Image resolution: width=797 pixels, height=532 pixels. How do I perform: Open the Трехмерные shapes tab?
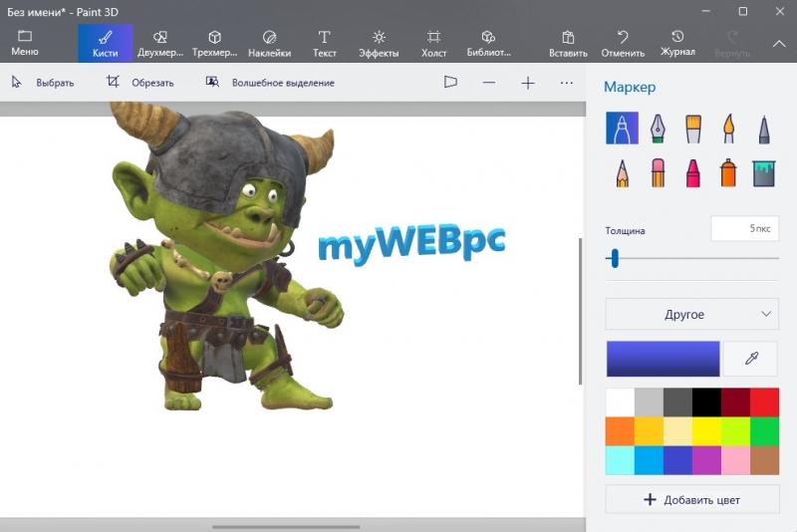[x=214, y=43]
